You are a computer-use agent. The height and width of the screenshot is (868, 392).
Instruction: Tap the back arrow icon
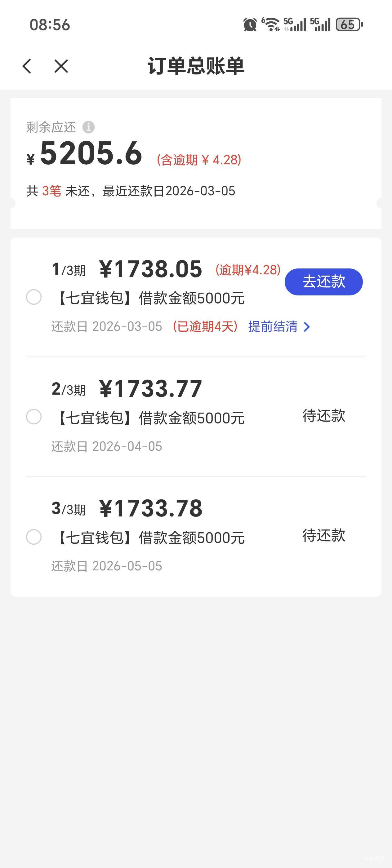coord(27,66)
